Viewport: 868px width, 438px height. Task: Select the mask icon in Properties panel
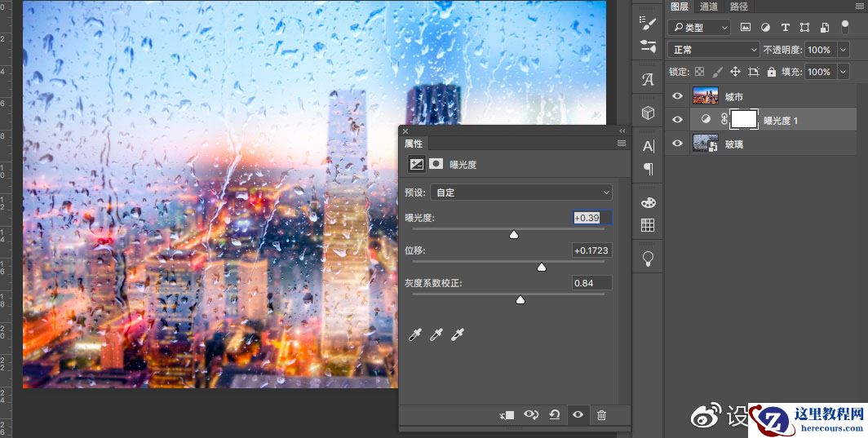[436, 164]
